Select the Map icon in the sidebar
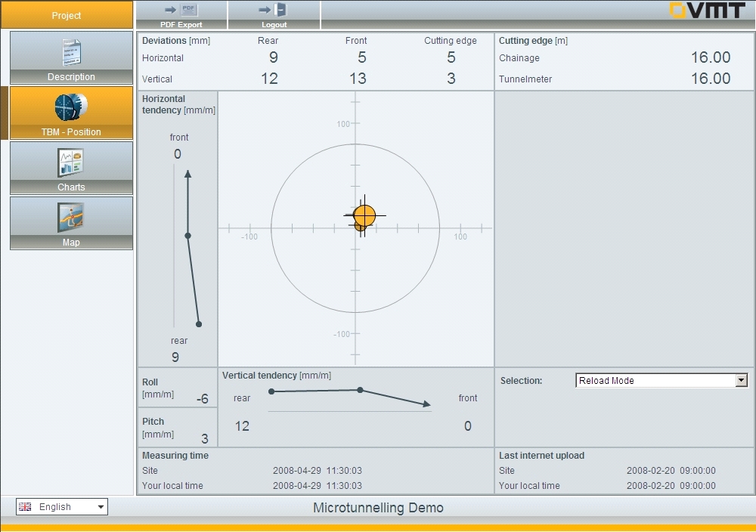756x532 pixels. coord(71,218)
